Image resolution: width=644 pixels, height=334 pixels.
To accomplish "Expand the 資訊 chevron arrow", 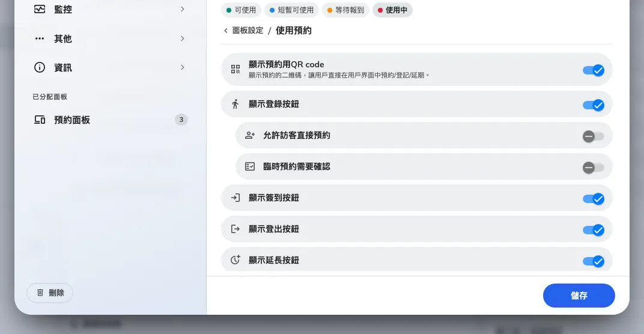I will (183, 67).
